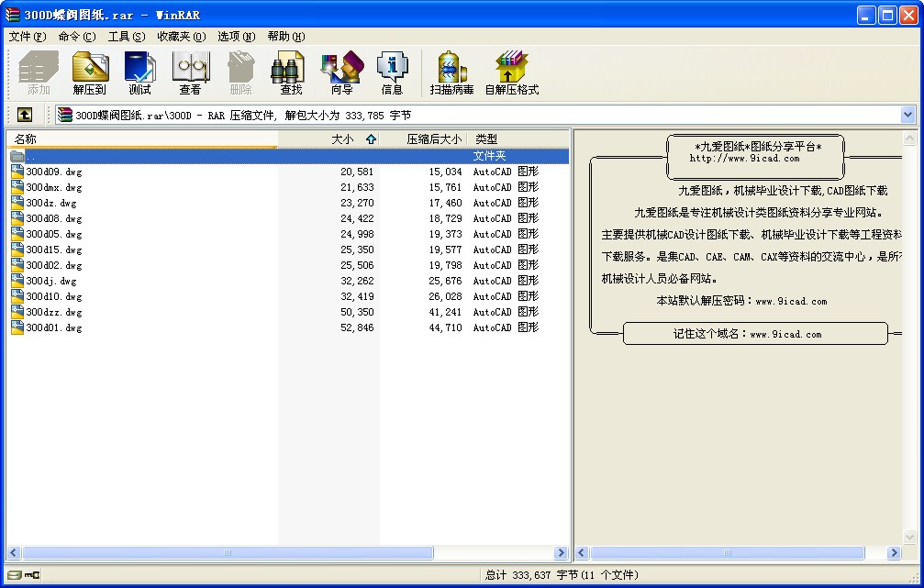Open the File (文件) menu
This screenshot has width=924, height=588.
point(27,37)
